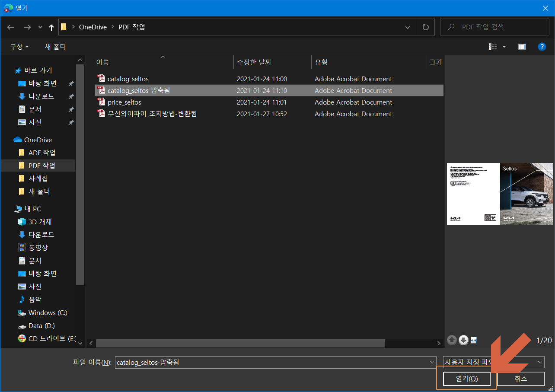
Task: Open recent locations dropdown arrow
Action: click(x=40, y=27)
